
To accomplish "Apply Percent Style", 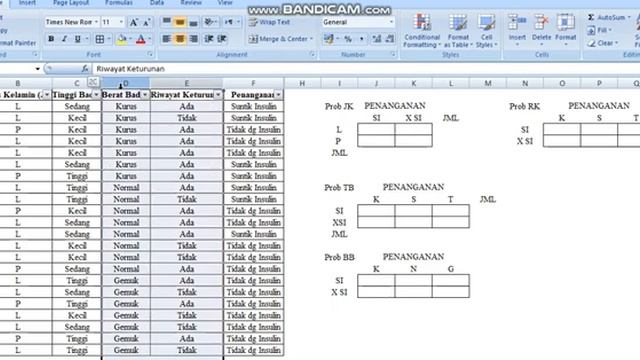I will point(348,39).
